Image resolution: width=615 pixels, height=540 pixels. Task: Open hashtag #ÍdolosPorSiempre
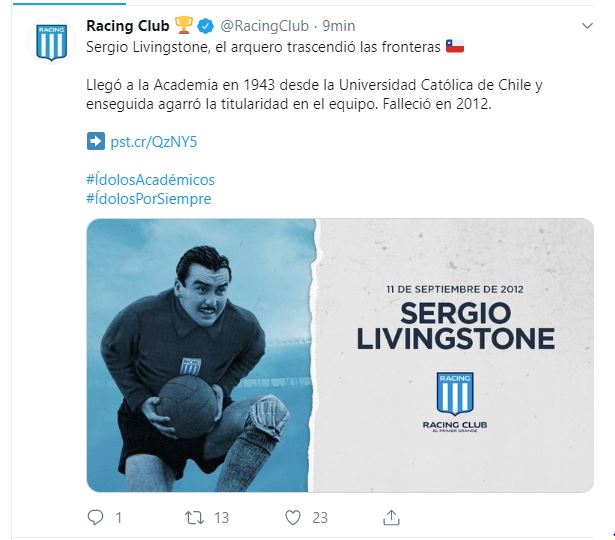coord(149,198)
